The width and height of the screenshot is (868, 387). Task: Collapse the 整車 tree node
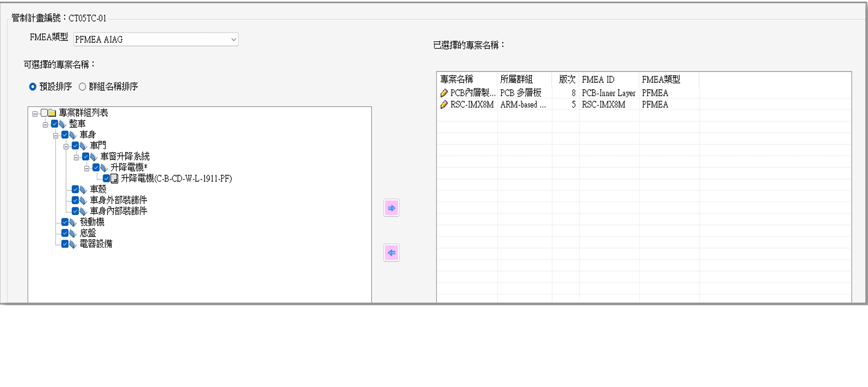(45, 124)
